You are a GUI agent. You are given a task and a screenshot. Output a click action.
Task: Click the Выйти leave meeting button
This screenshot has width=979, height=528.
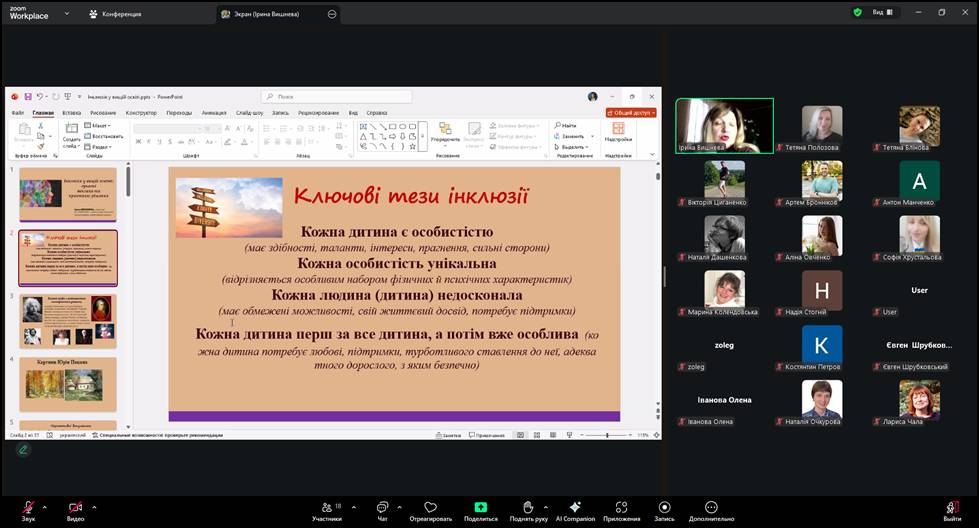(952, 508)
